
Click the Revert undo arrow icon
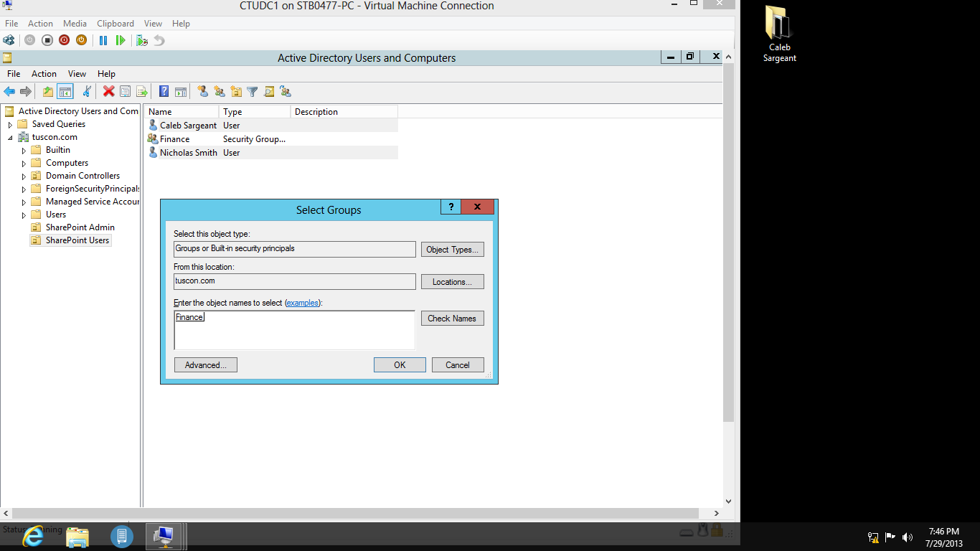point(159,40)
